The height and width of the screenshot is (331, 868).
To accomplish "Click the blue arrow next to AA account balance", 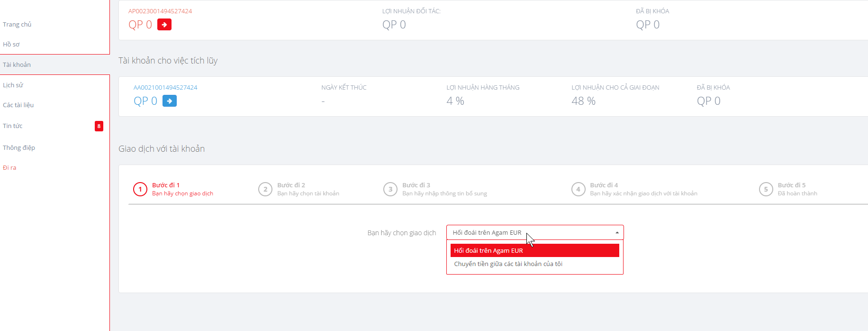I will [x=170, y=101].
